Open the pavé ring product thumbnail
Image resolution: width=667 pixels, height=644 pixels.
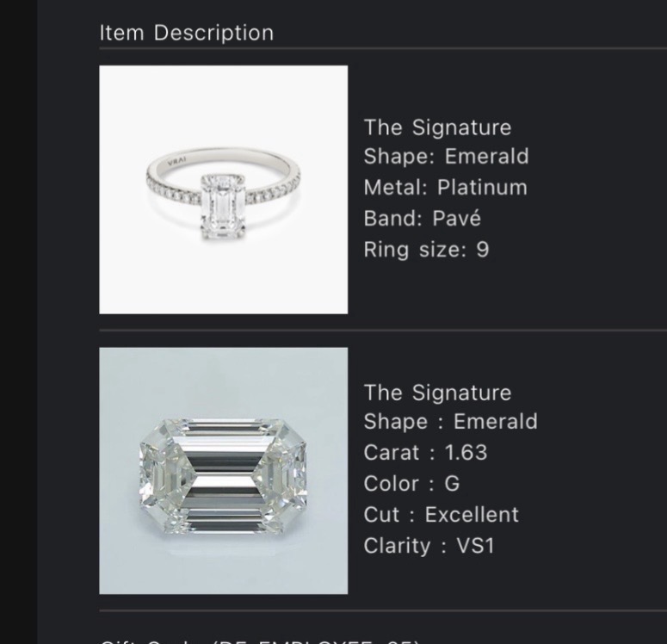[223, 189]
